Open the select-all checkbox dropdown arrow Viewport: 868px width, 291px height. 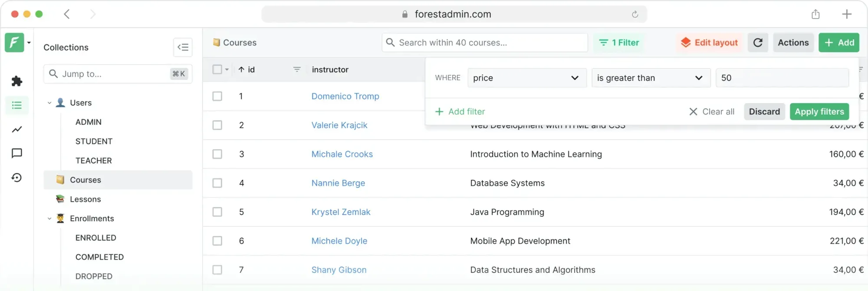pos(227,69)
